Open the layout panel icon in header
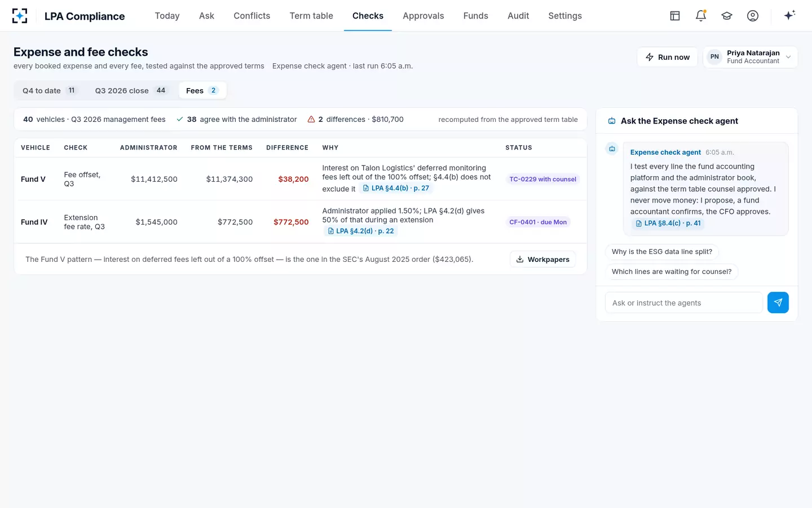 (675, 16)
